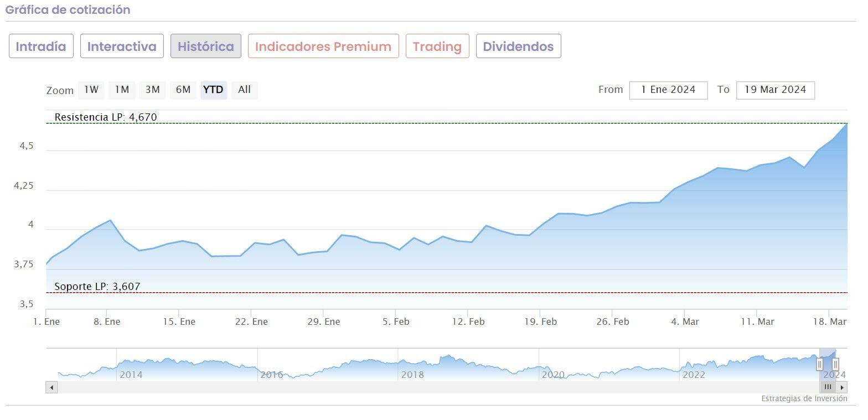Screen dimensions: 868x420
Task: Click the From date field
Action: pyautogui.click(x=668, y=90)
